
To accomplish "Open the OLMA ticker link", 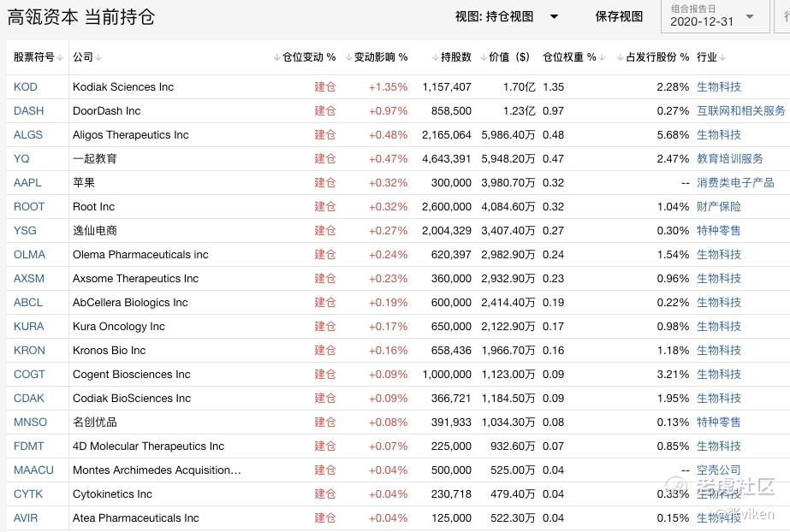I will point(29,255).
